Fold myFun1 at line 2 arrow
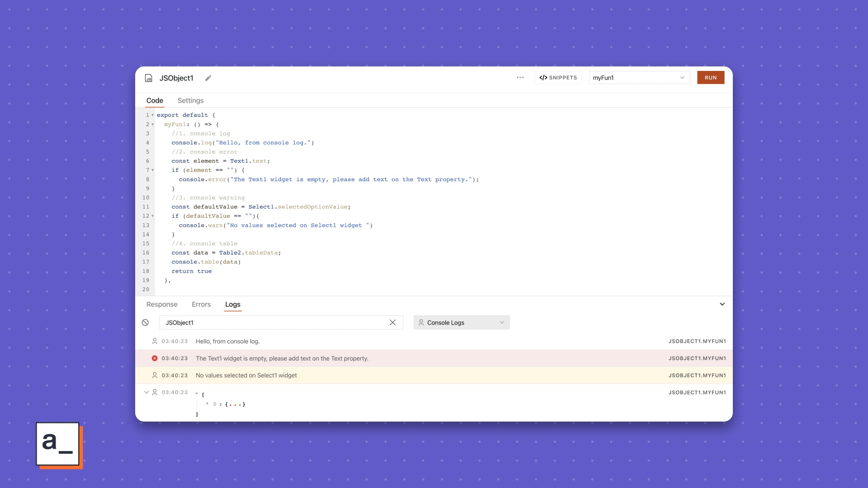This screenshot has height=488, width=868. (x=153, y=124)
